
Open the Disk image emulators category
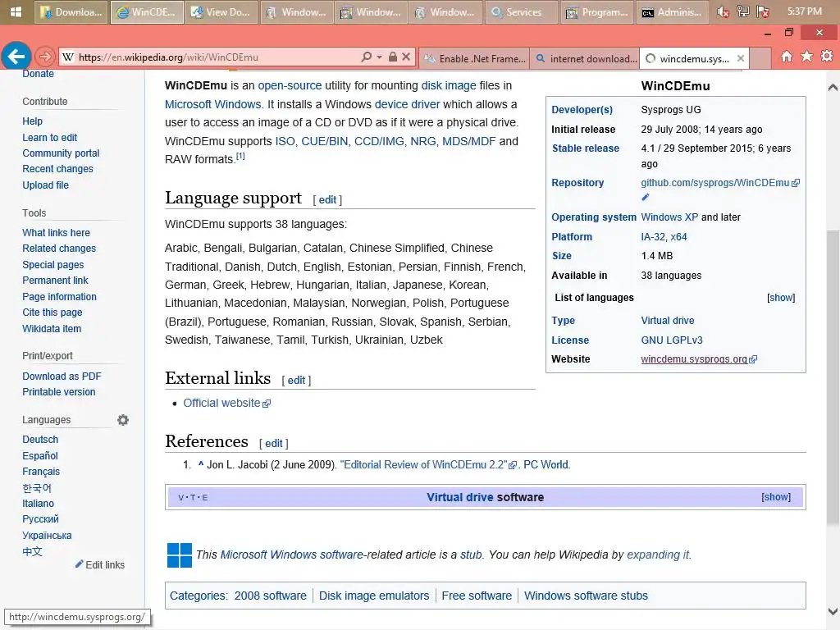374,596
